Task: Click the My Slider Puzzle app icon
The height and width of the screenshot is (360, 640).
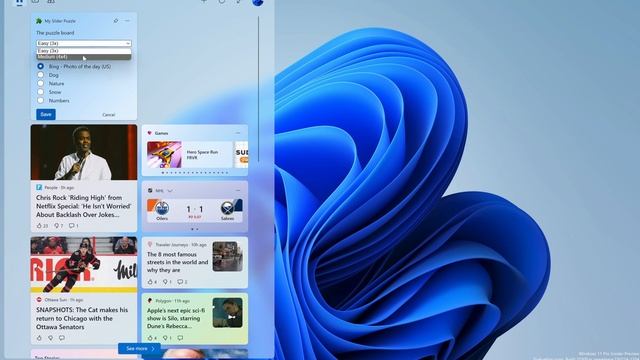Action: [x=39, y=21]
